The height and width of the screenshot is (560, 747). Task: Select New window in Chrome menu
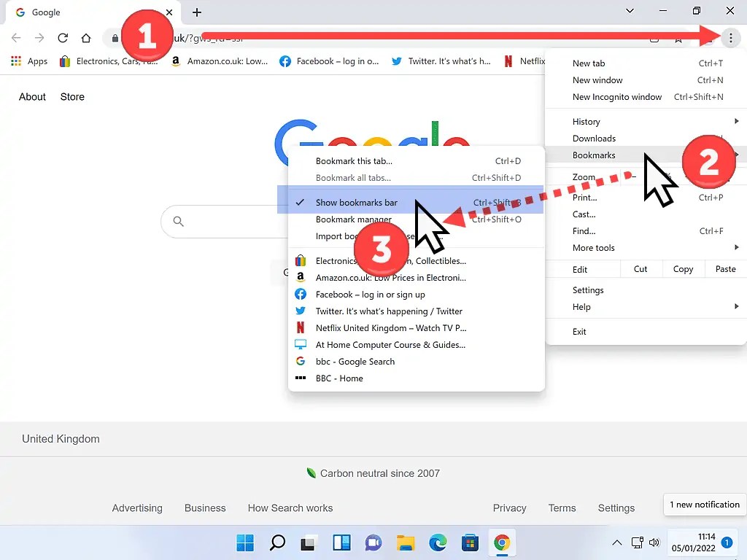[646, 80]
